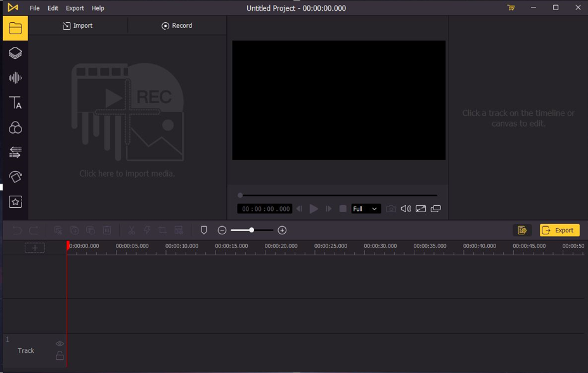The height and width of the screenshot is (373, 588).
Task: Detach the preview with the overlapping windows icon
Action: [x=436, y=209]
